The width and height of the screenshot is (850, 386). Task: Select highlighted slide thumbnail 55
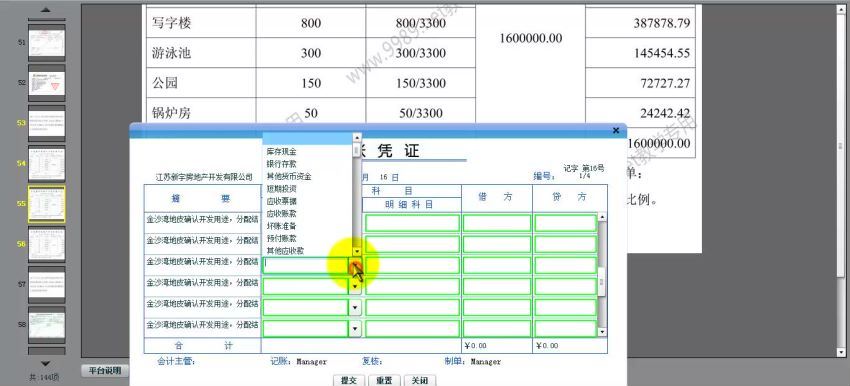[47, 204]
